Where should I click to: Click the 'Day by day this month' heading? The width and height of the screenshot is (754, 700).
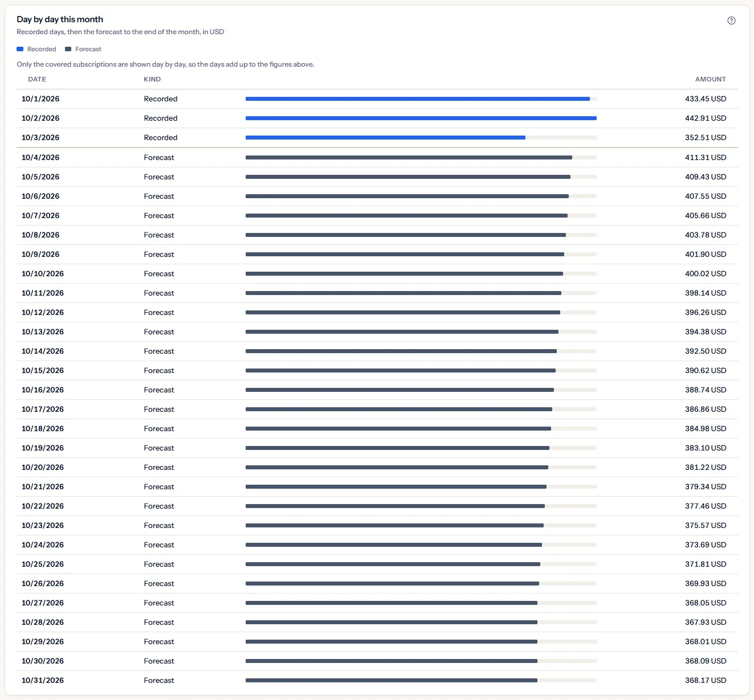point(60,19)
